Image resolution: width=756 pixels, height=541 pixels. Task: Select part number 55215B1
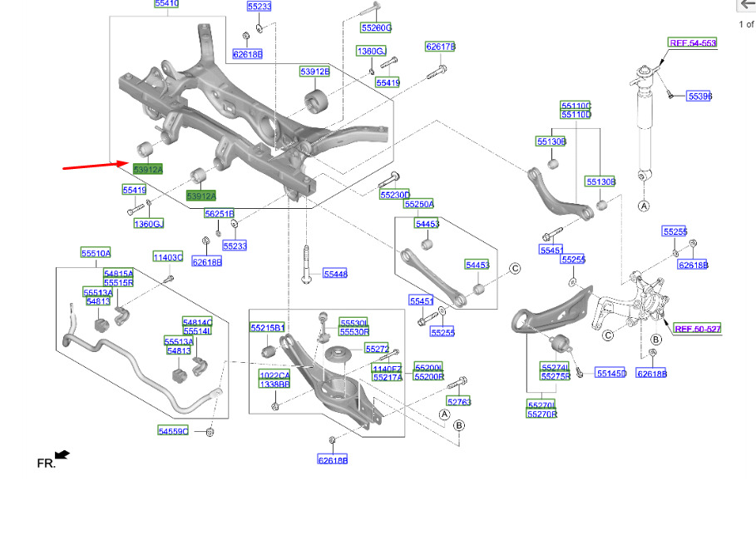pos(268,328)
